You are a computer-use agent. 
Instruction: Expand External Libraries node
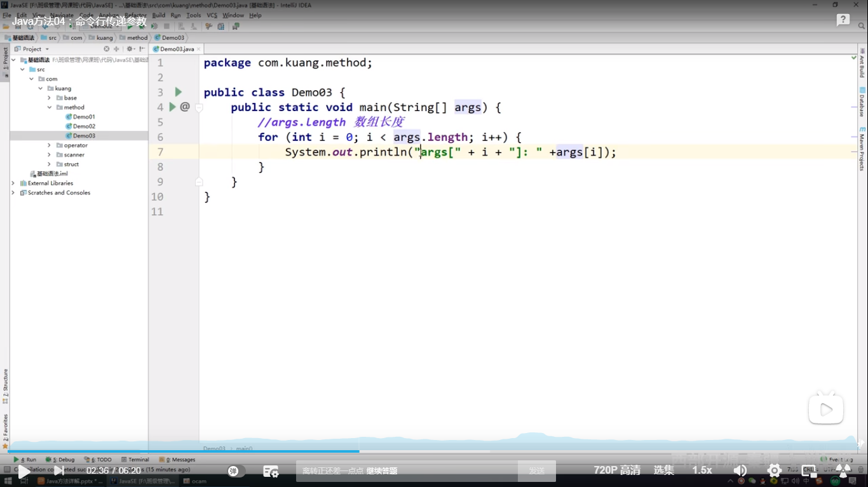13,183
